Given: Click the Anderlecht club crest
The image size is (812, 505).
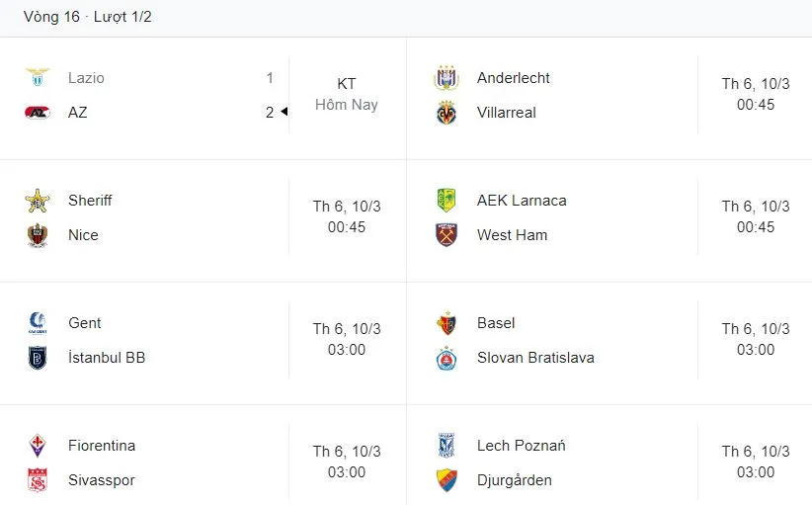Looking at the screenshot, I should (447, 78).
